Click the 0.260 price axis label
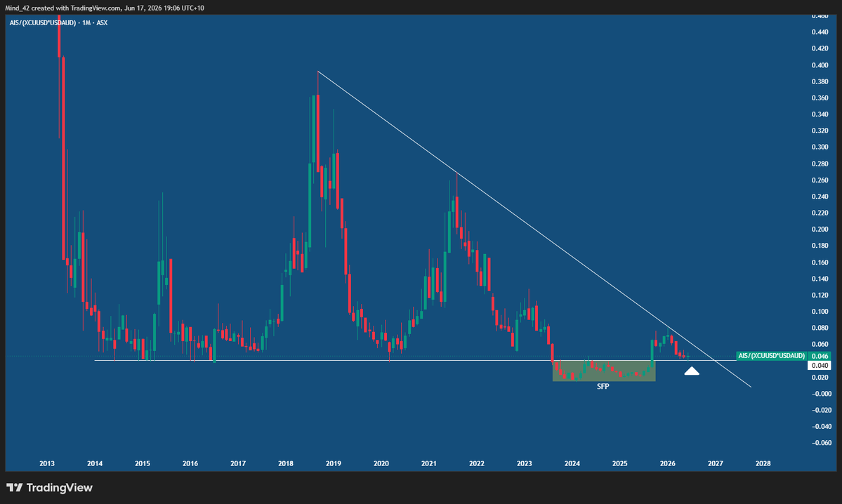This screenshot has height=504, width=842. click(x=820, y=180)
